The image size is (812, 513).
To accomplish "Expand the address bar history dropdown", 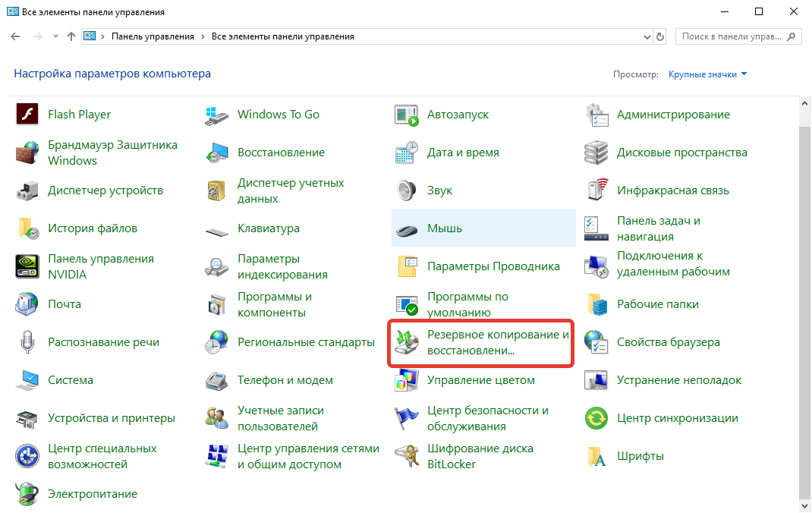I will tap(646, 36).
